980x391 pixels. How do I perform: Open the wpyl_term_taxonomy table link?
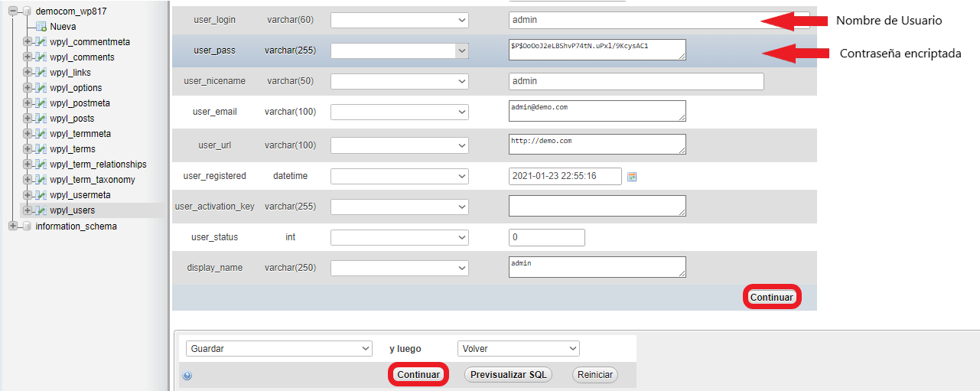pyautogui.click(x=93, y=180)
